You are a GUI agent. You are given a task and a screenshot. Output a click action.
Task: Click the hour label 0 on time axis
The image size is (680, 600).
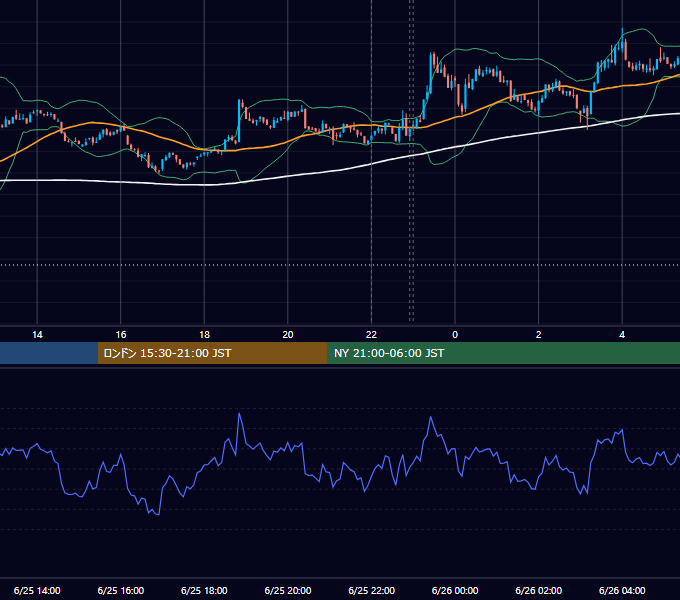[x=455, y=335]
